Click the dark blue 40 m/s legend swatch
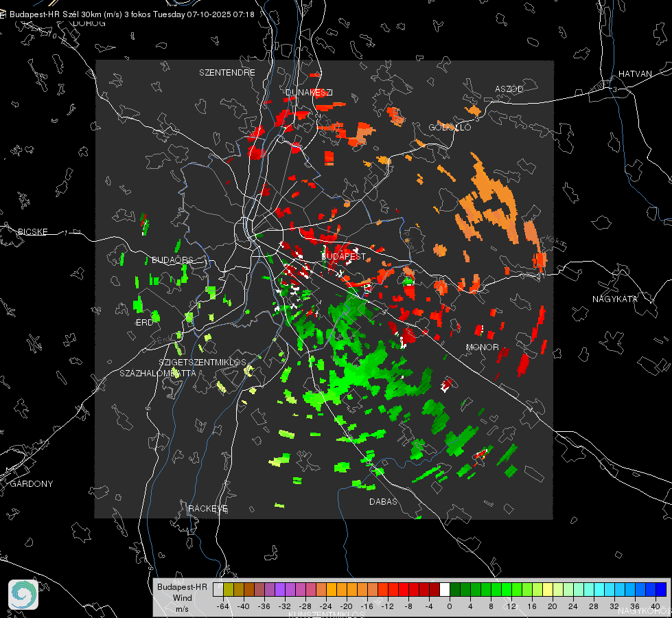 661,590
